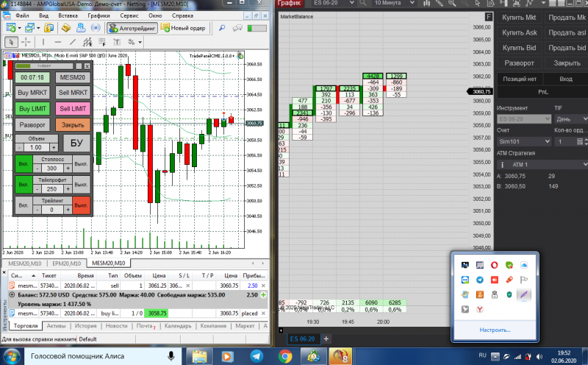The image size is (588, 365).
Task: Increase Объем volume with plus button
Action: pos(54,148)
